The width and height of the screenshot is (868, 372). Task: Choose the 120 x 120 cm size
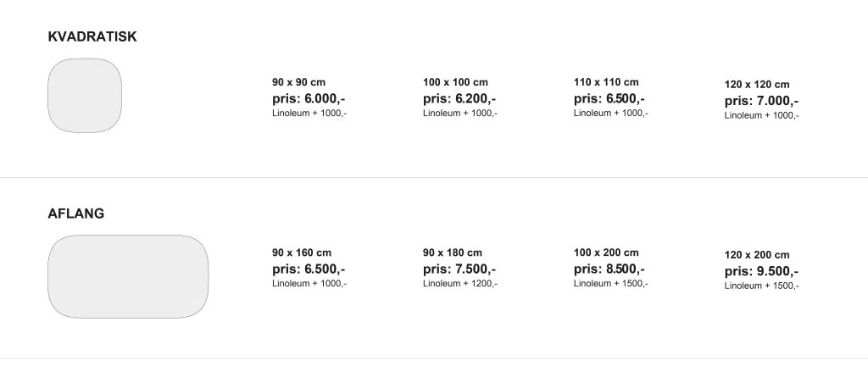click(757, 85)
